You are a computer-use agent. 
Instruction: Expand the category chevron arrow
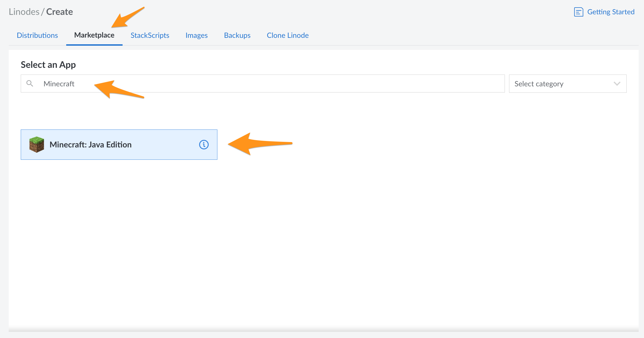click(617, 84)
